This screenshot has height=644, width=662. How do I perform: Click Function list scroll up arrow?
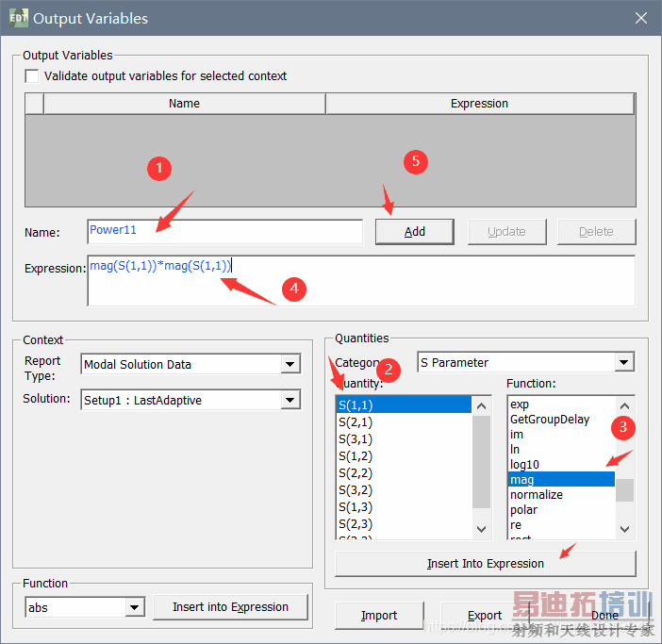tap(625, 406)
